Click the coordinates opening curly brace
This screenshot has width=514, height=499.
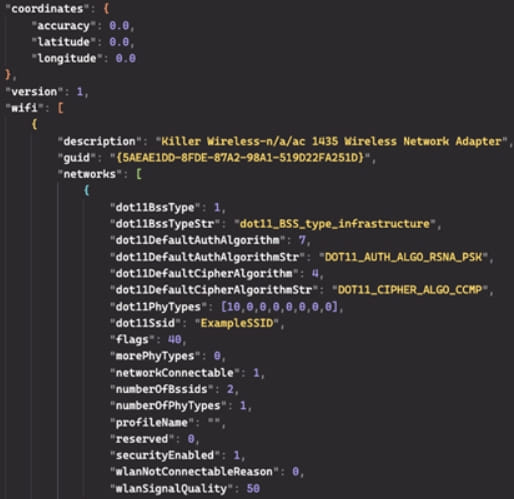tap(106, 9)
